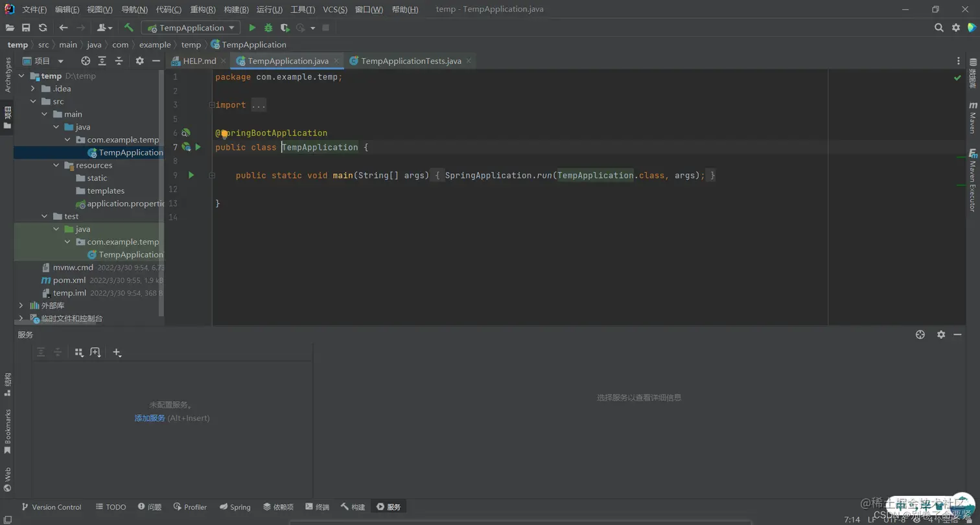Open Project panel options gear icon
Viewport: 980px width, 525px height.
tap(140, 61)
